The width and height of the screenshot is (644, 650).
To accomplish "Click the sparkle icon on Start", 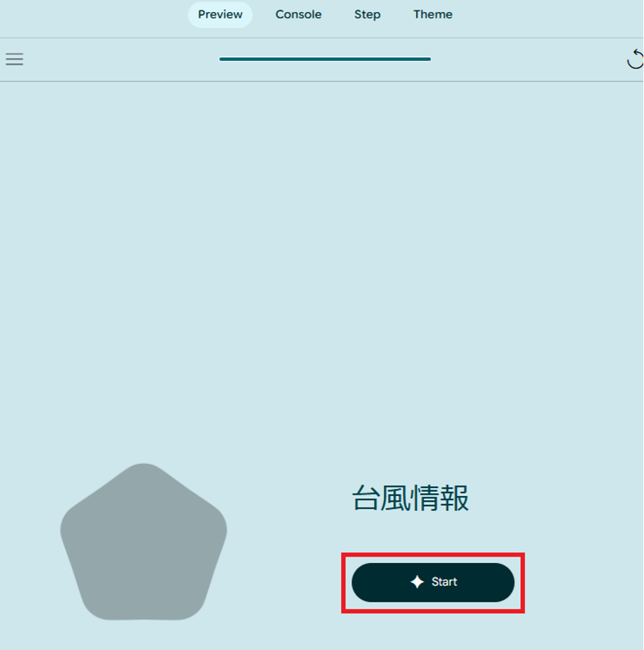I will [x=417, y=582].
